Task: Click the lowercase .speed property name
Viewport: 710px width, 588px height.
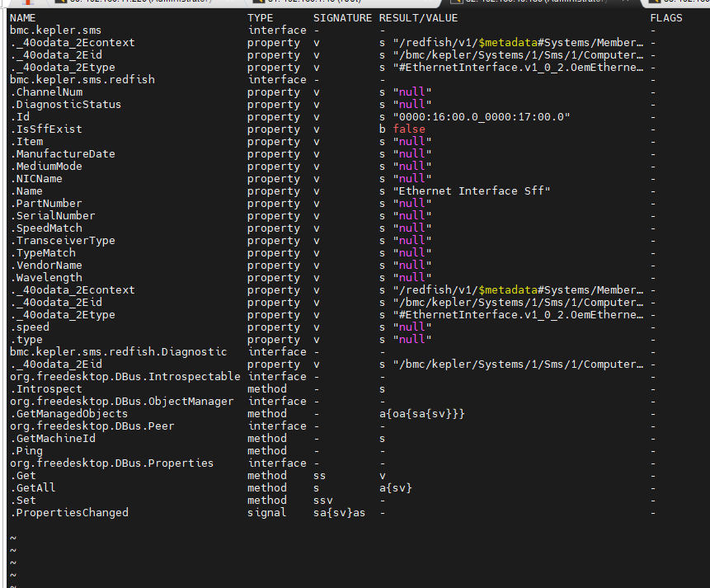Action: coord(30,327)
